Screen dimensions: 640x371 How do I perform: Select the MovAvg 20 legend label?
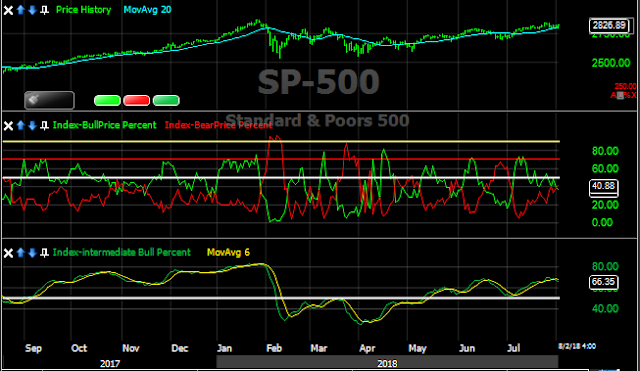pos(147,10)
